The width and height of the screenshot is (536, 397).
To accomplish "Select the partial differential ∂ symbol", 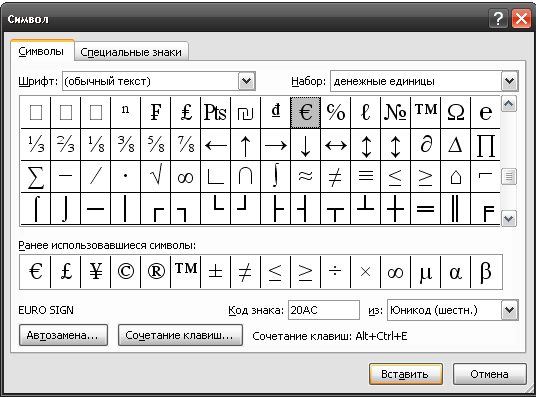I will [x=426, y=145].
